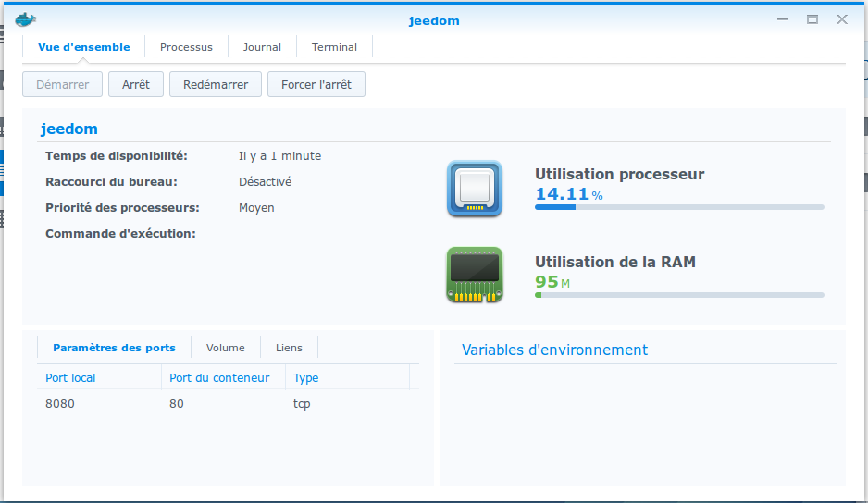Image resolution: width=868 pixels, height=503 pixels.
Task: Click the RAM usage progress bar
Action: tap(679, 295)
